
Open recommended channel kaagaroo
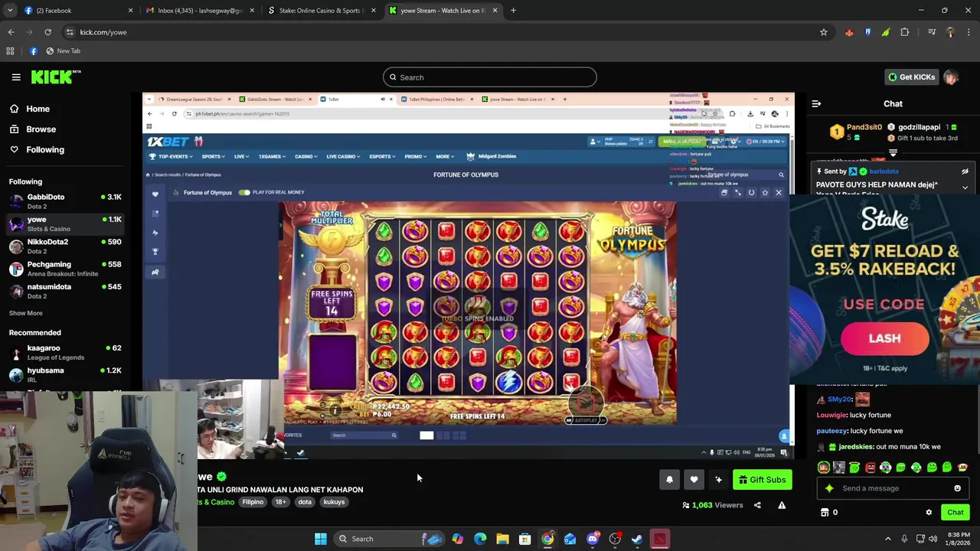point(65,352)
